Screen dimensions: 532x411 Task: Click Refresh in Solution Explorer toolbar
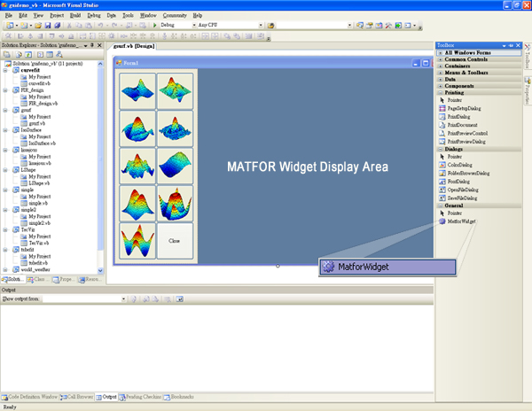(x=28, y=55)
